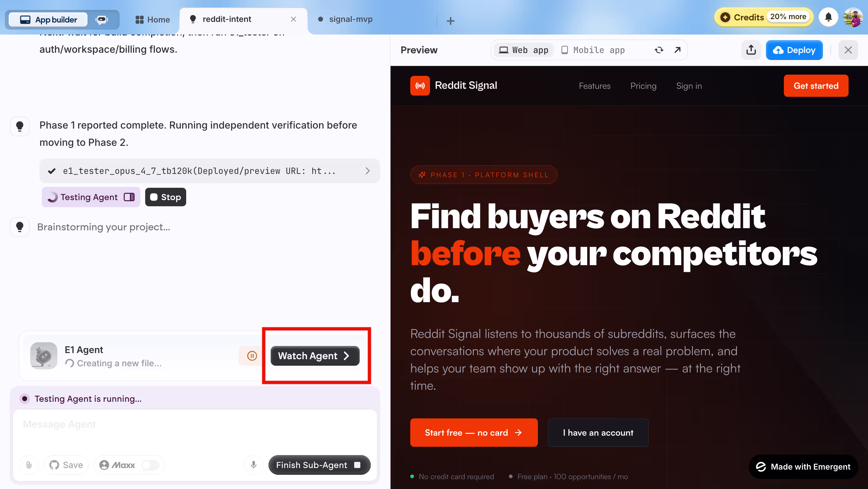Click "Free plan · 100 opportunities / mo" text
Image resolution: width=868 pixels, height=489 pixels.
tap(572, 477)
